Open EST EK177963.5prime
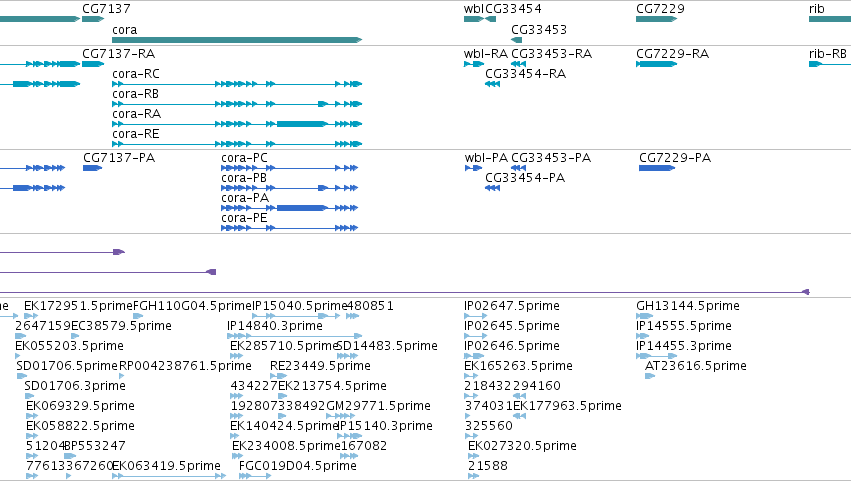The width and height of the screenshot is (851, 481). [x=567, y=407]
